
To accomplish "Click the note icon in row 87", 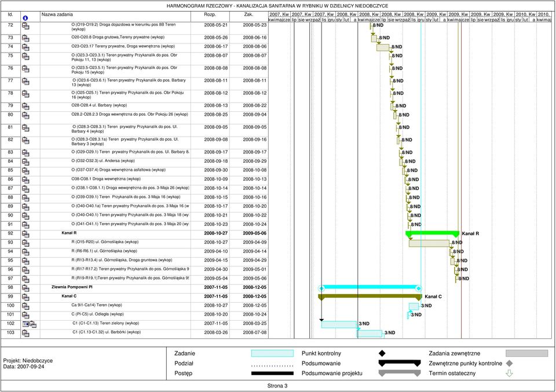I will (x=25, y=189).
